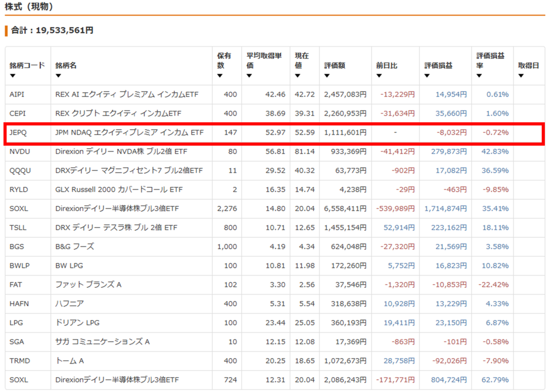548x392 pixels.
Task: Click name DRXデイリー マグニフィセント7 ブル2倍ETF
Action: 129,171
